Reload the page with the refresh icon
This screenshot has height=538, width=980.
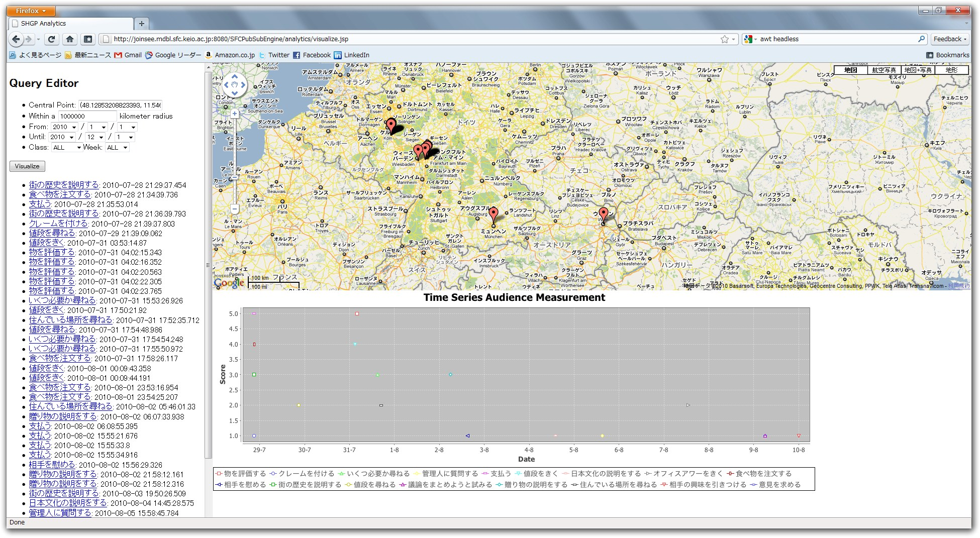click(51, 39)
